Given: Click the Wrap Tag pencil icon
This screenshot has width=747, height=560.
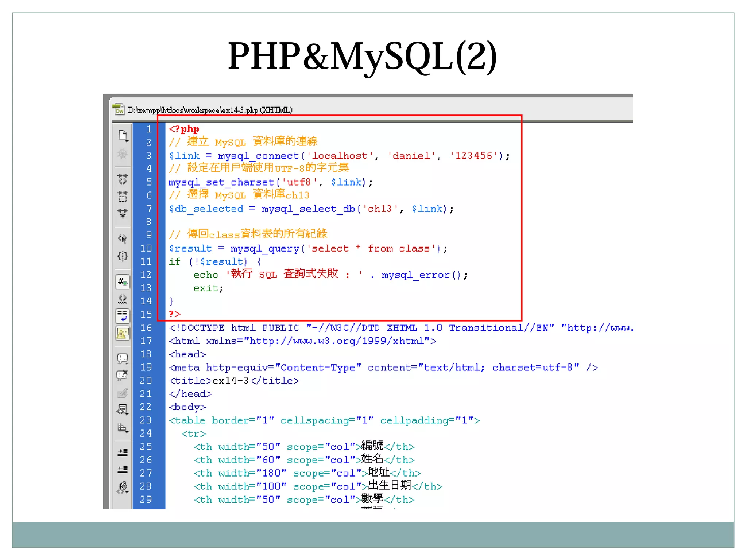Looking at the screenshot, I should (x=123, y=393).
